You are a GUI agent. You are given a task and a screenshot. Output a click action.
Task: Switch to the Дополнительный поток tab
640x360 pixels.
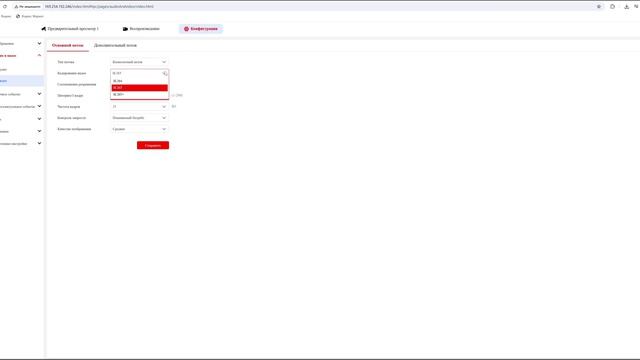coord(116,45)
